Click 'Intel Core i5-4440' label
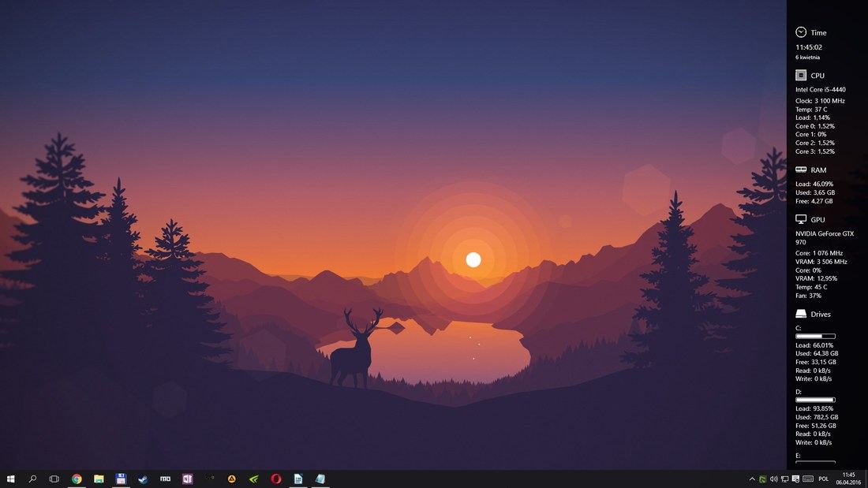The width and height of the screenshot is (868, 488). (x=821, y=90)
